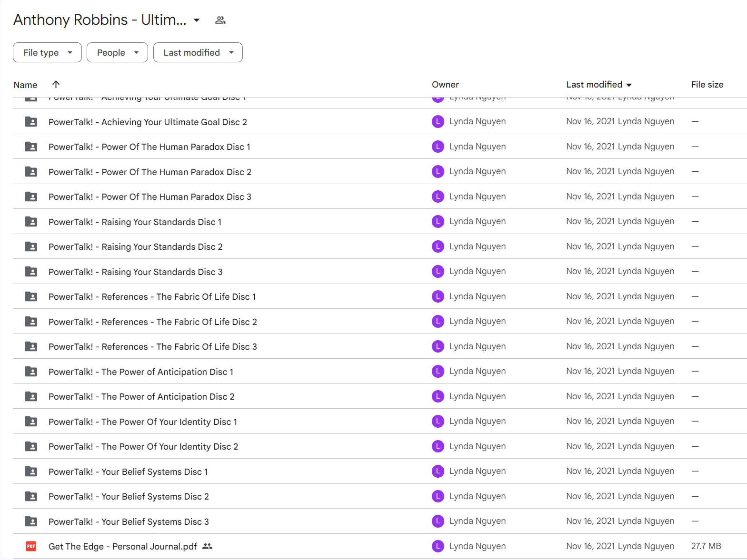
Task: Select 'PowerTalk! - Raising Your Standards Disc 2'
Action: coord(136,246)
